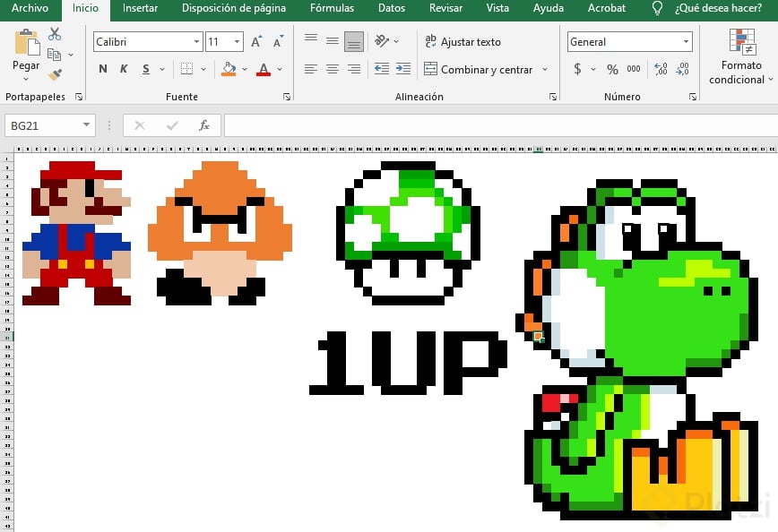Image resolution: width=778 pixels, height=532 pixels.
Task: Click the Insert Function fx icon
Action: (204, 125)
